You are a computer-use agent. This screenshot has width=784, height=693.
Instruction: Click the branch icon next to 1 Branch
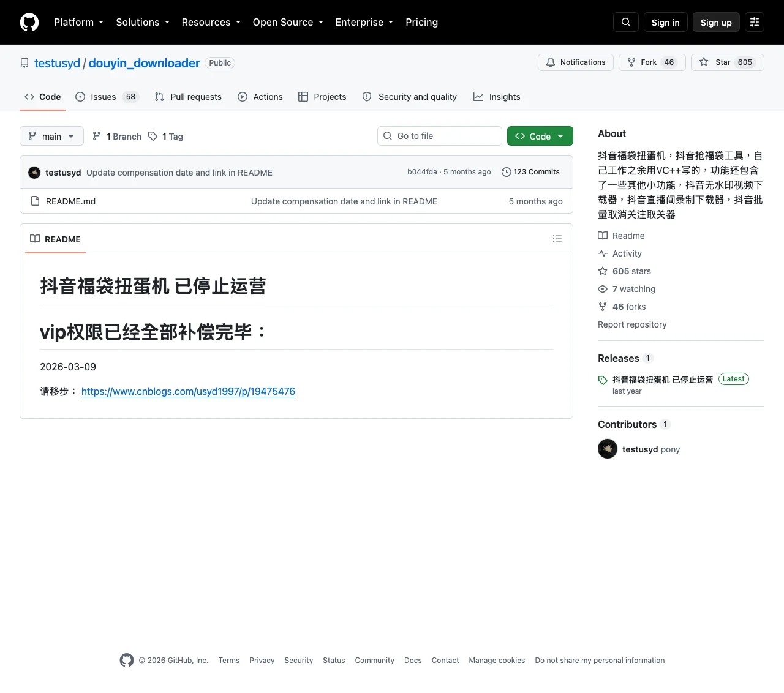click(x=97, y=136)
